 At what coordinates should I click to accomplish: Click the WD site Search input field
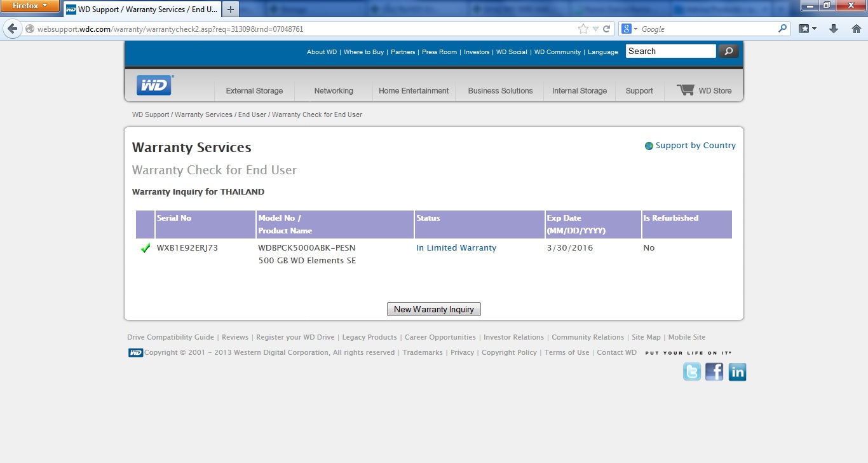(670, 52)
